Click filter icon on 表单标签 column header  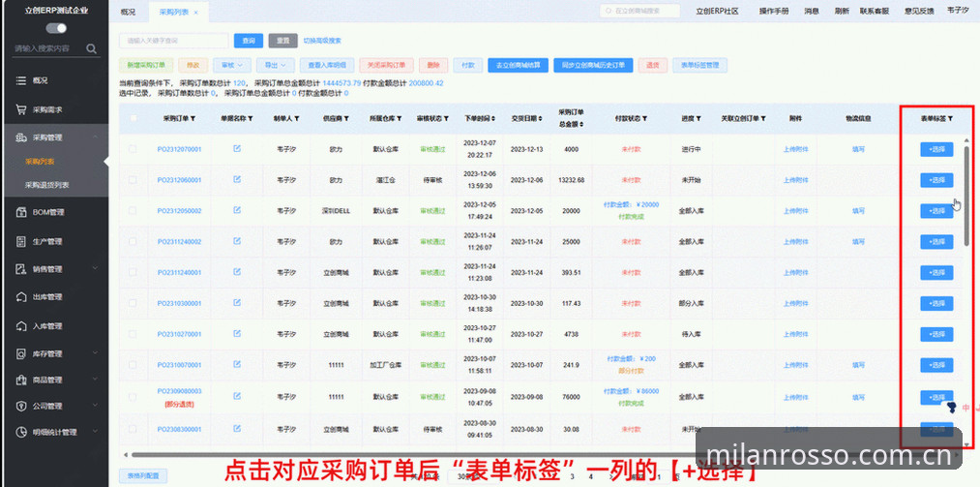point(950,118)
